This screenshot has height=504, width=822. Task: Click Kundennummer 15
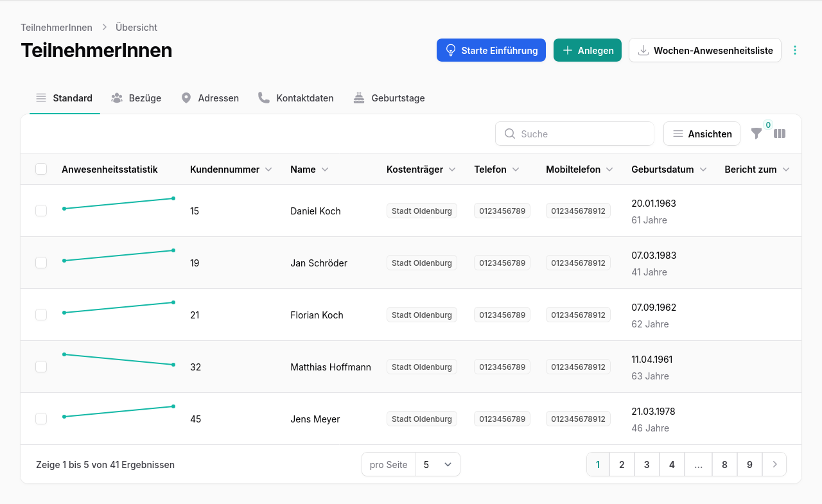(195, 211)
